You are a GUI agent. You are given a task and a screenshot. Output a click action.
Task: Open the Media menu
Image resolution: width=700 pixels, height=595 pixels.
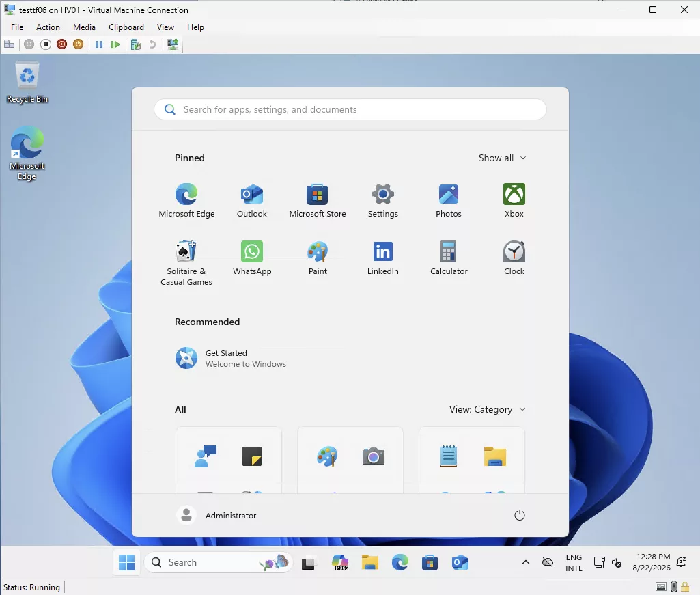point(85,27)
